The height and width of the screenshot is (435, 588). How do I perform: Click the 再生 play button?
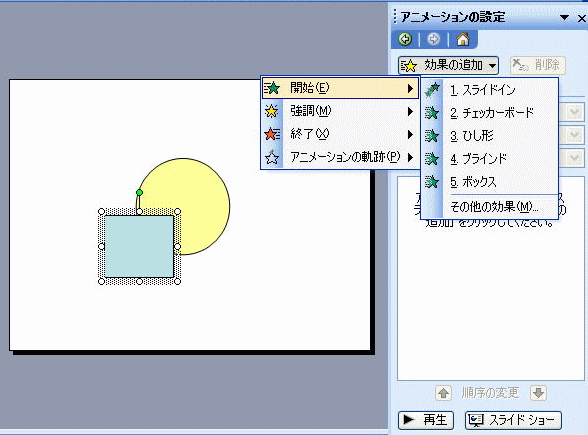tap(426, 420)
